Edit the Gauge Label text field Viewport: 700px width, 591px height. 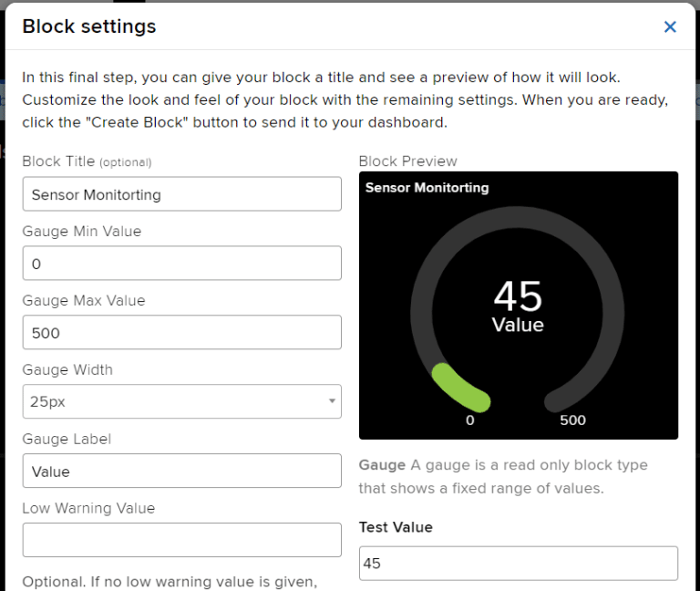click(x=181, y=472)
